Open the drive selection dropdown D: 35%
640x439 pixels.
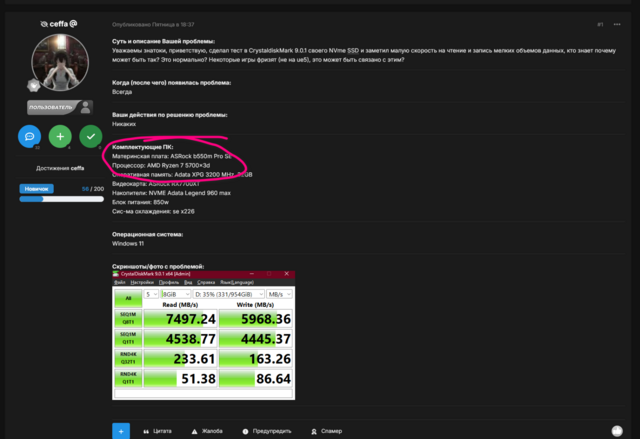pyautogui.click(x=228, y=295)
